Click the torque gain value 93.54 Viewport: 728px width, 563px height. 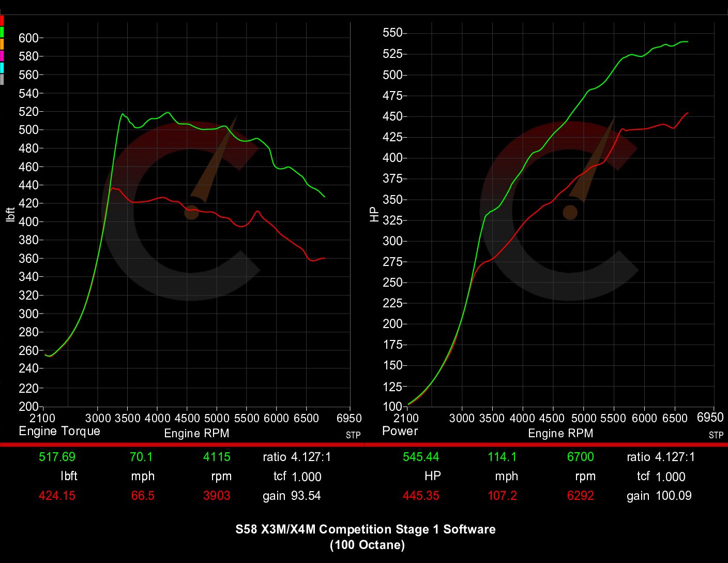[306, 496]
